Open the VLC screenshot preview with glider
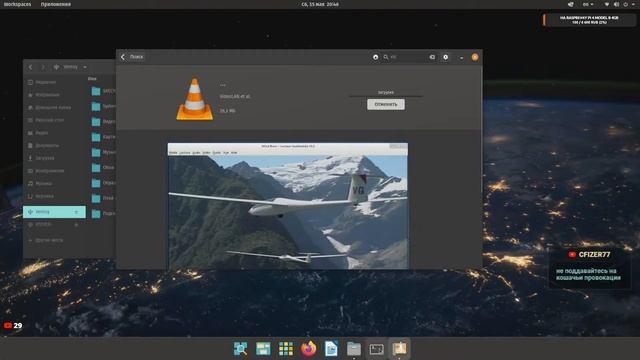 pyautogui.click(x=288, y=206)
